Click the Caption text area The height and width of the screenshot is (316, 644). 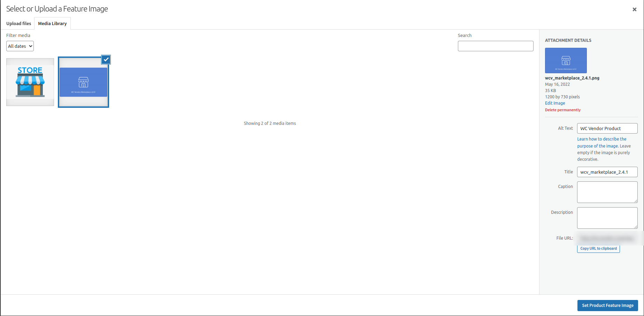607,192
